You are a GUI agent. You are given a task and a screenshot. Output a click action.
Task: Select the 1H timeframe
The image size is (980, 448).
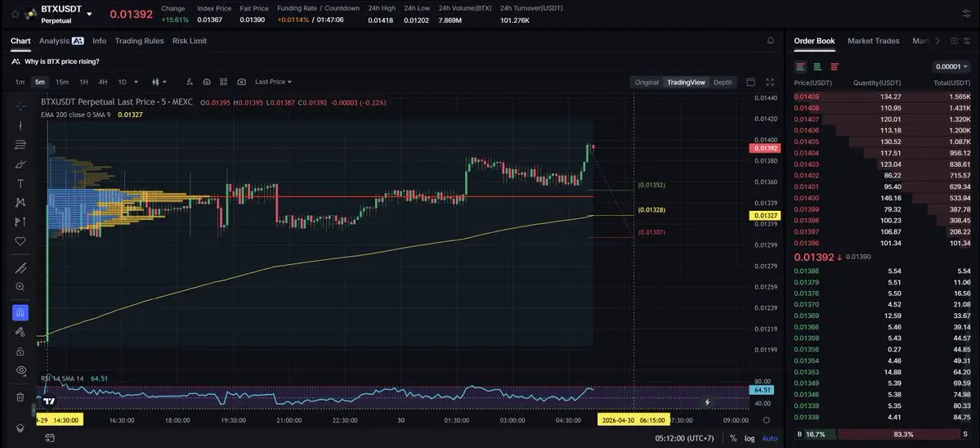click(x=83, y=82)
